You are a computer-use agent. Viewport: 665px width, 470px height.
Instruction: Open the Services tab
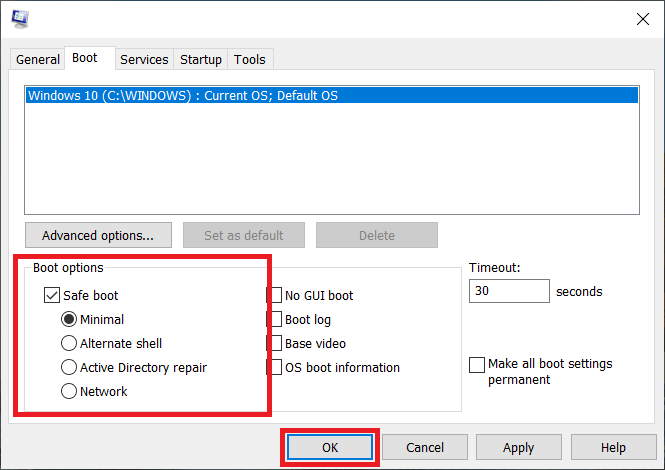(144, 59)
